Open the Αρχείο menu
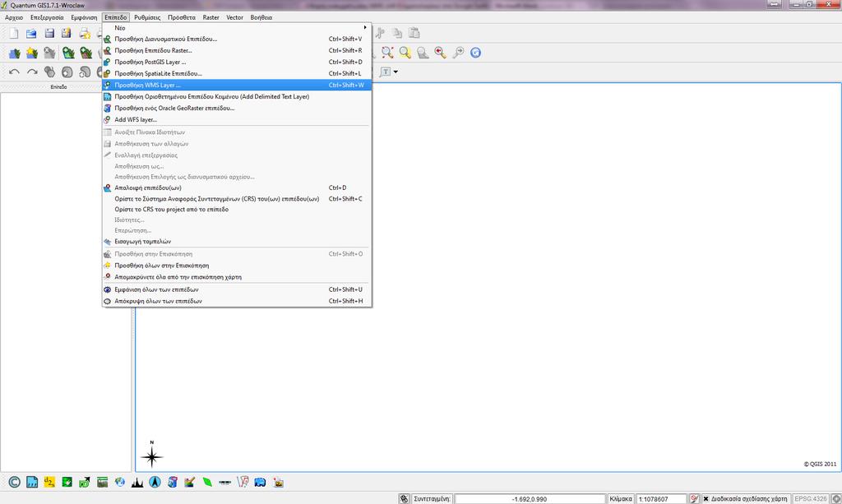 click(x=14, y=17)
